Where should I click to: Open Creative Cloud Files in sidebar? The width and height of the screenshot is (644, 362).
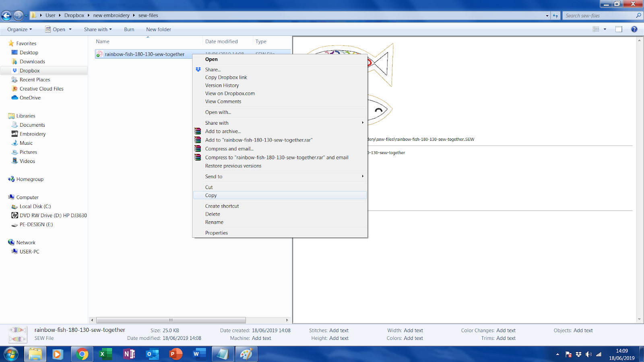click(41, 89)
